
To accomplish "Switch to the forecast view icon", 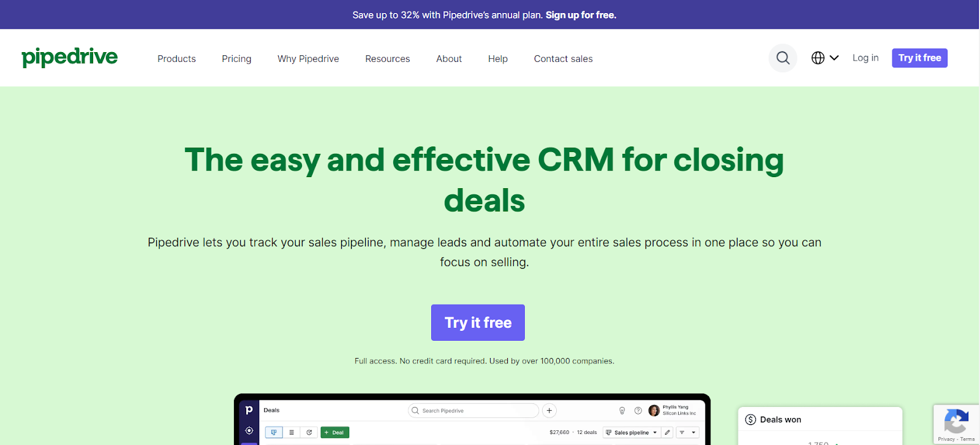I will coord(309,432).
